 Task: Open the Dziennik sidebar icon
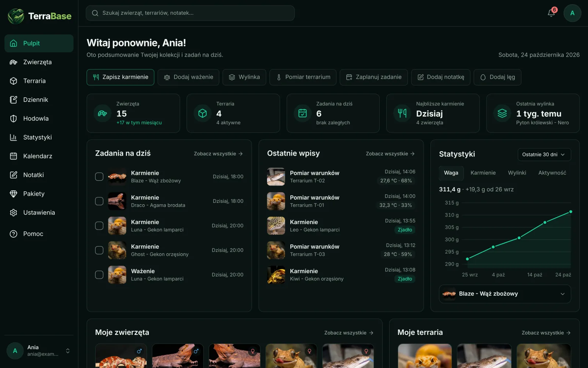click(x=14, y=100)
